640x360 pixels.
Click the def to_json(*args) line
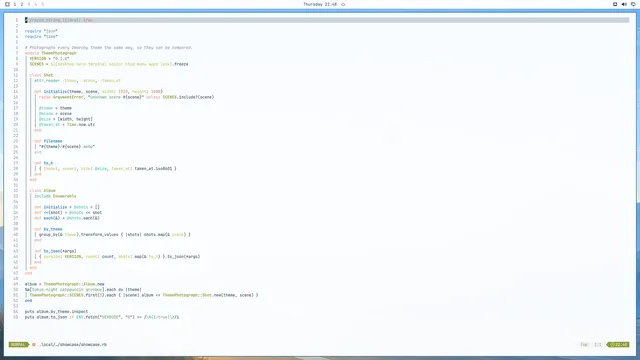click(55, 251)
